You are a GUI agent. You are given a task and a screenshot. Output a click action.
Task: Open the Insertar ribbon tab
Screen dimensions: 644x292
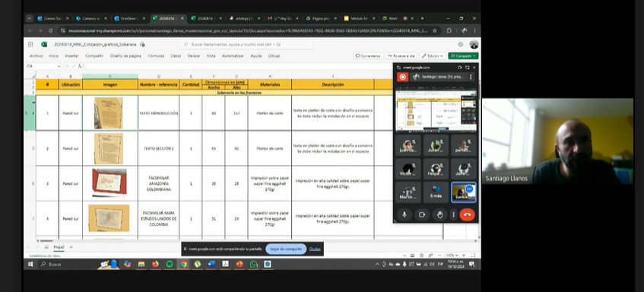tap(72, 56)
